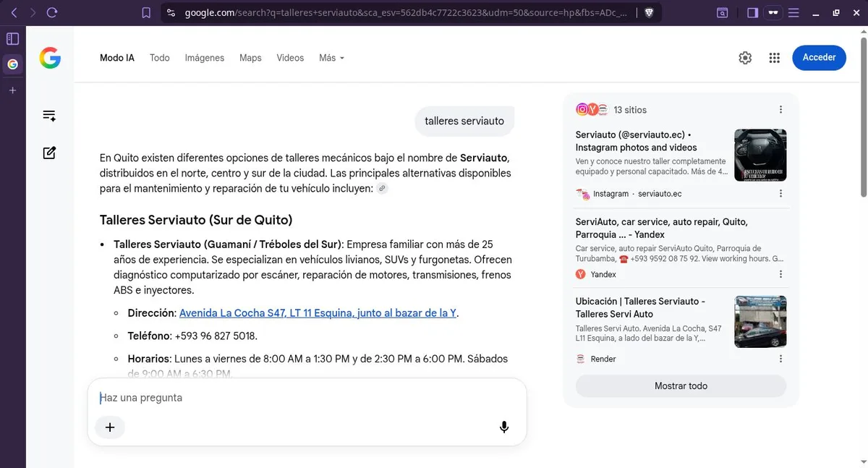Open options menu for Yandex result
Screen dimensions: 868x468
coord(780,274)
